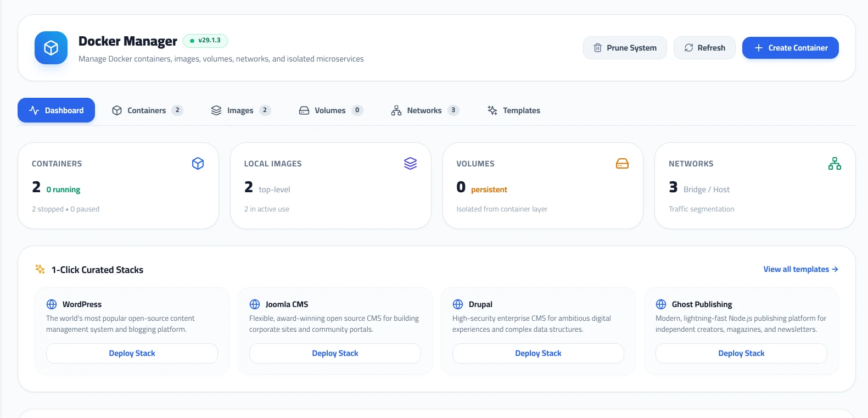The width and height of the screenshot is (868, 418).
Task: Click the Docker Manager title text
Action: pos(128,41)
